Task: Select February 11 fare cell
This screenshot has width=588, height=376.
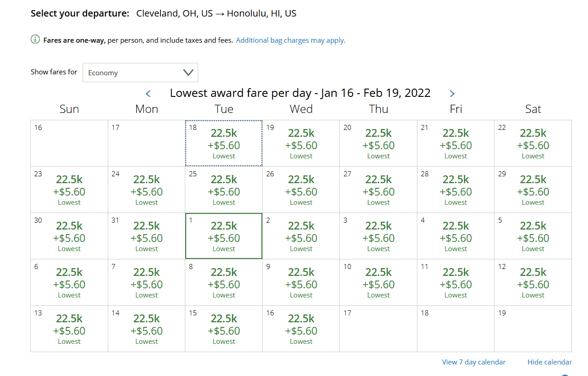Action: pos(456,282)
